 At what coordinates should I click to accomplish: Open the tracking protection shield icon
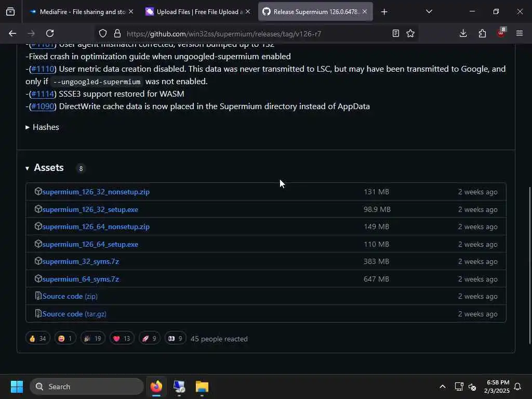(x=103, y=33)
